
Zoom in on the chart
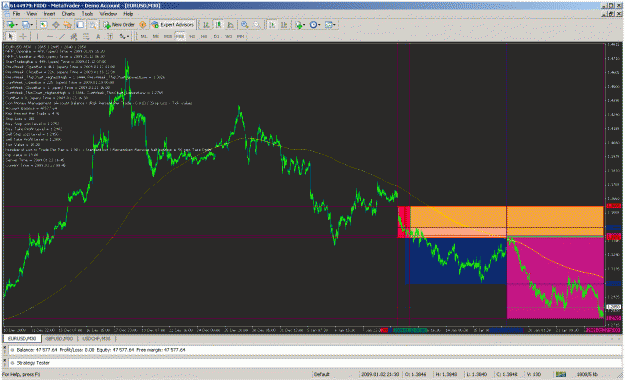(x=244, y=25)
